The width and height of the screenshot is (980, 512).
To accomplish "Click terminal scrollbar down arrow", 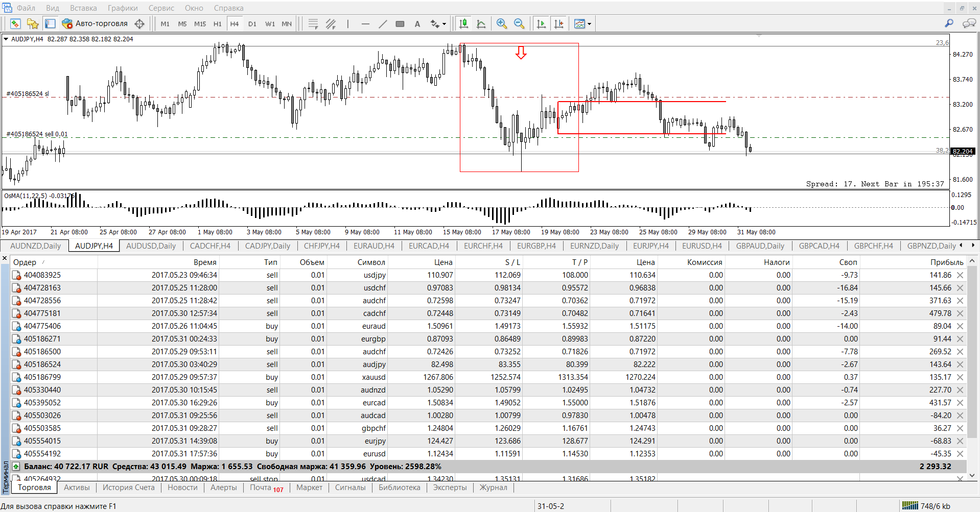I will 972,476.
